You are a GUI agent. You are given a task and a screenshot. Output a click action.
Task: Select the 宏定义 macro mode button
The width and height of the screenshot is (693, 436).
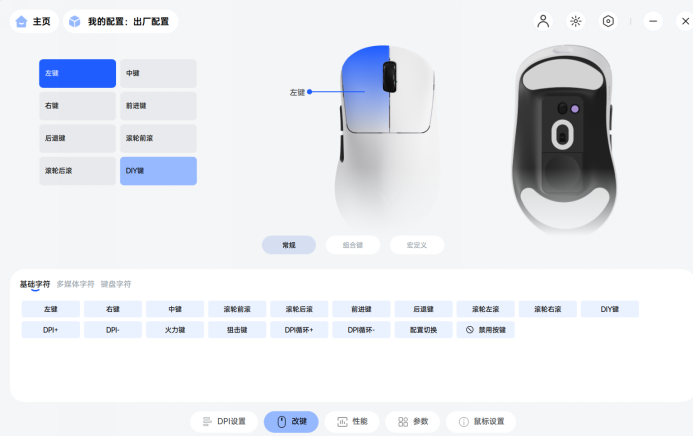tap(417, 245)
